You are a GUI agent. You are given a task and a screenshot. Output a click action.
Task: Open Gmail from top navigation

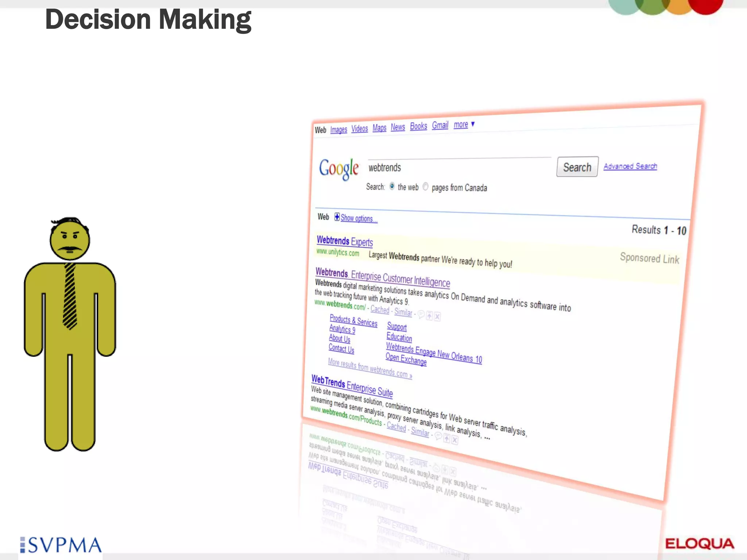[x=440, y=125]
